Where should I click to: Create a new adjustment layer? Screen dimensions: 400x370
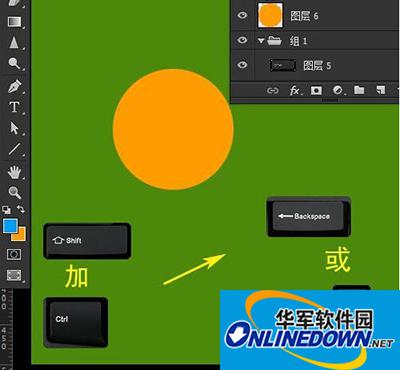338,90
